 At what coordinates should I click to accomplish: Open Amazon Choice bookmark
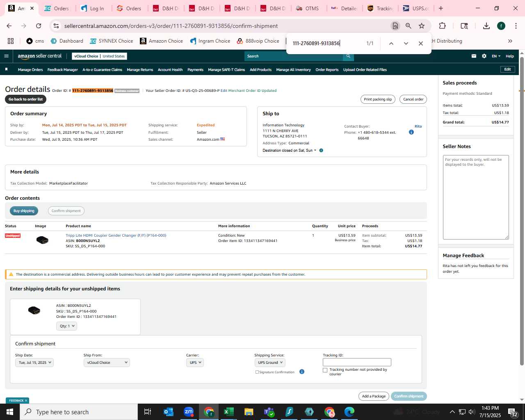(162, 41)
